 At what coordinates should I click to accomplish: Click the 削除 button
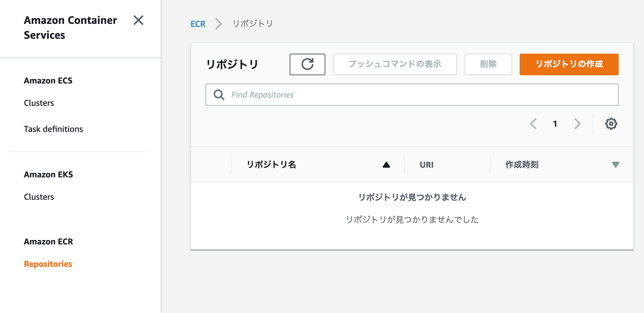pos(488,64)
